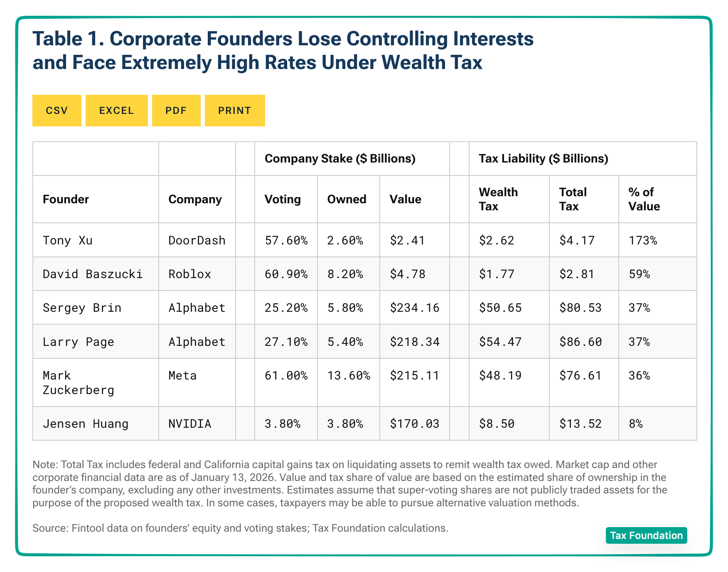Click the Company Stake group header
This screenshot has height=572, width=728.
(x=340, y=158)
